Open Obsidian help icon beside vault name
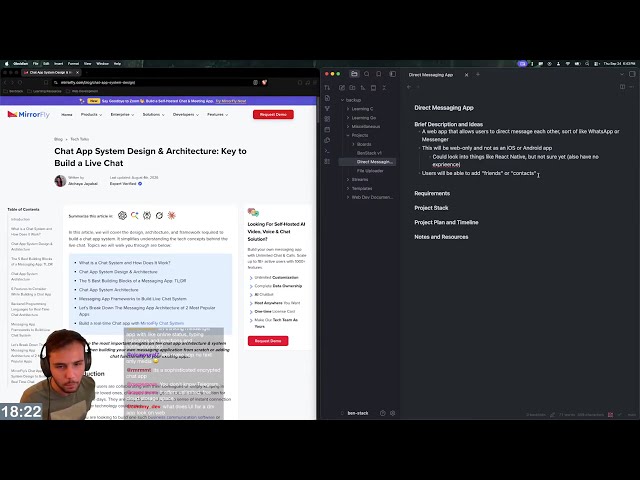The image size is (640, 480). pos(382,413)
